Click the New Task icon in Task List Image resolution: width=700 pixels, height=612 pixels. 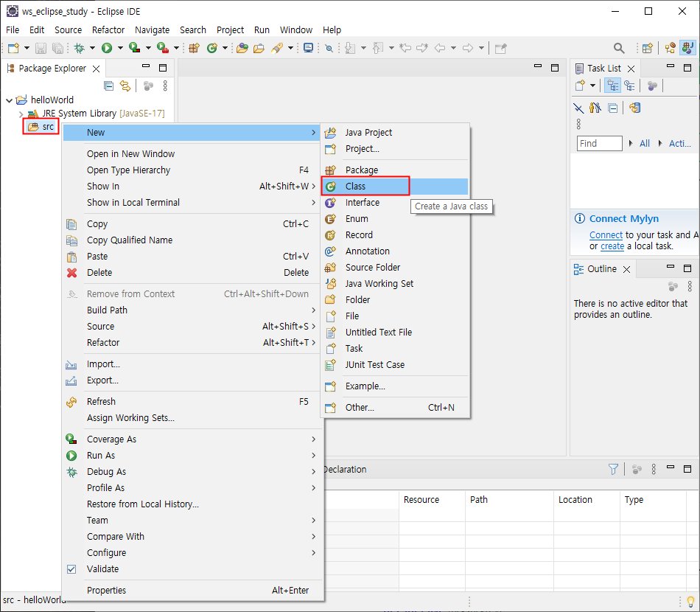580,86
